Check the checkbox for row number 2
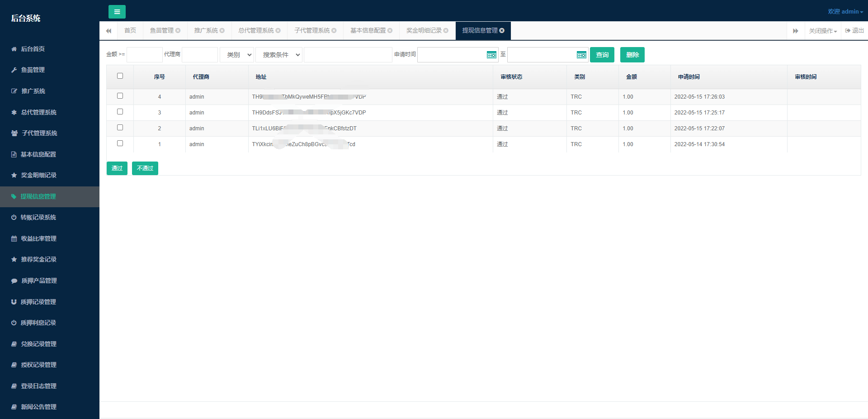 click(120, 128)
